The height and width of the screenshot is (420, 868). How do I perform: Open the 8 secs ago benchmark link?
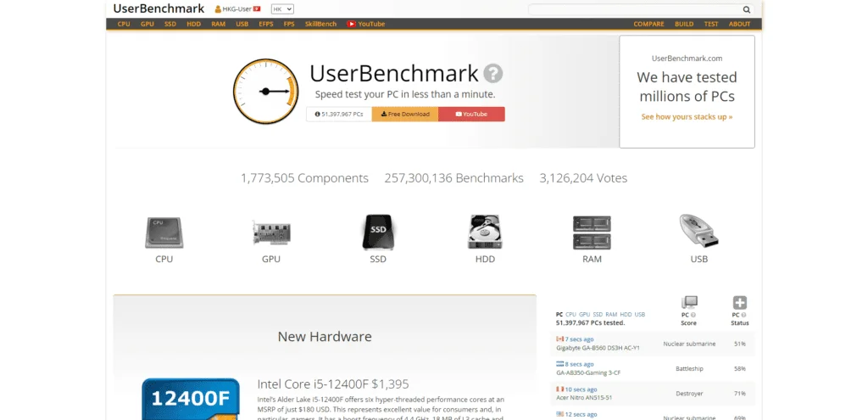[579, 364]
